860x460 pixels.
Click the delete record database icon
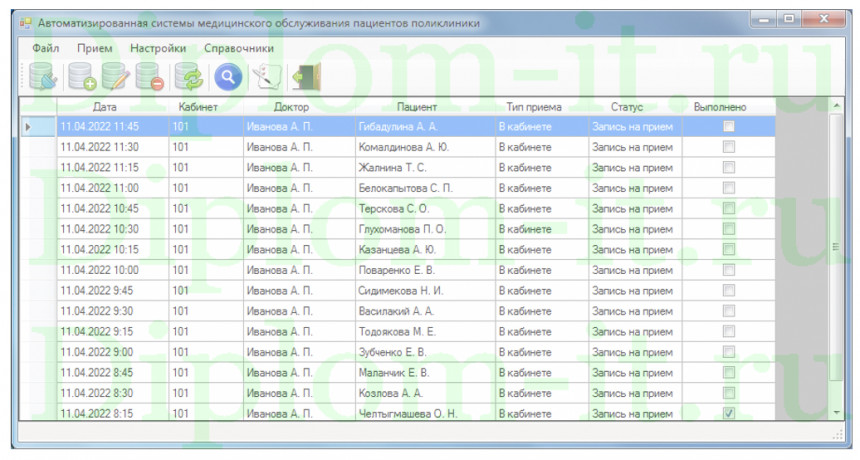(x=150, y=76)
